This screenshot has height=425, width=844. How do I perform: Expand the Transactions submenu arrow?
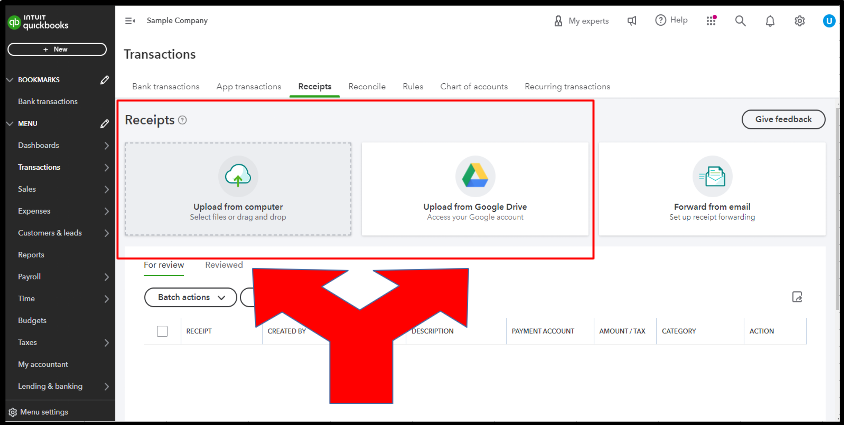coord(107,168)
